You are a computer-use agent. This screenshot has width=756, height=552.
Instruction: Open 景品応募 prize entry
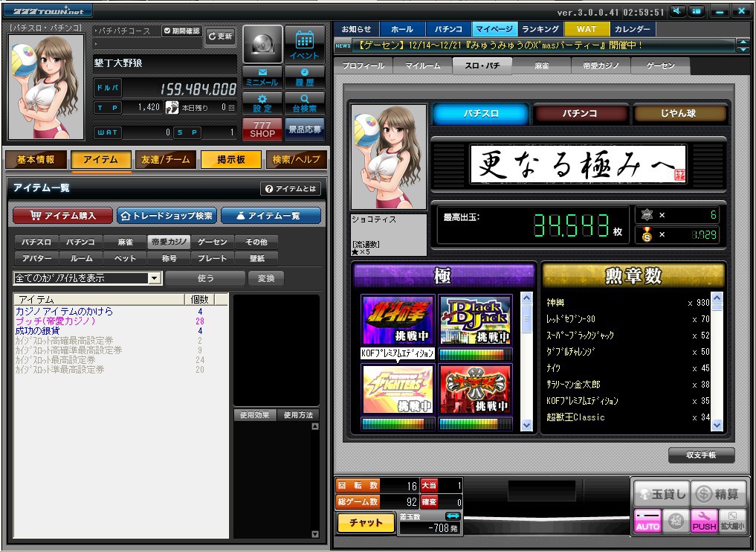pyautogui.click(x=304, y=129)
